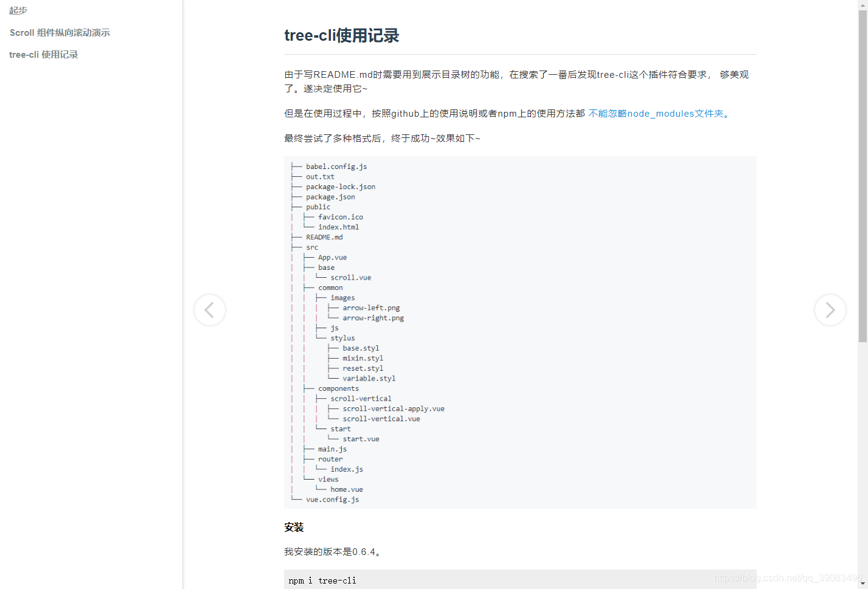This screenshot has height=589, width=868.
Task: Click package.json in the tree
Action: coord(330,197)
